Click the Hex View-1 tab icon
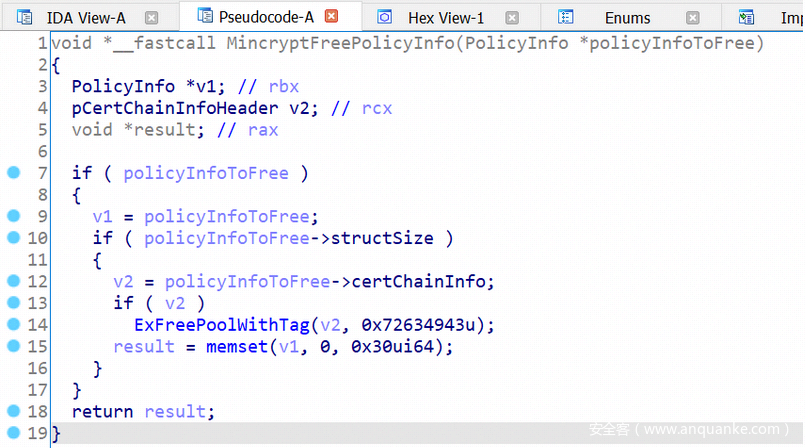Viewport: 805px width, 448px height. tap(385, 18)
